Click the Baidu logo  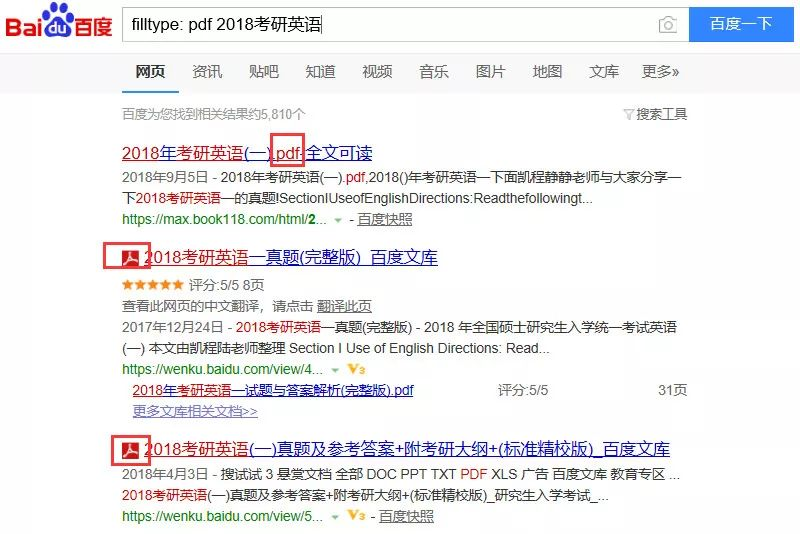pyautogui.click(x=59, y=21)
